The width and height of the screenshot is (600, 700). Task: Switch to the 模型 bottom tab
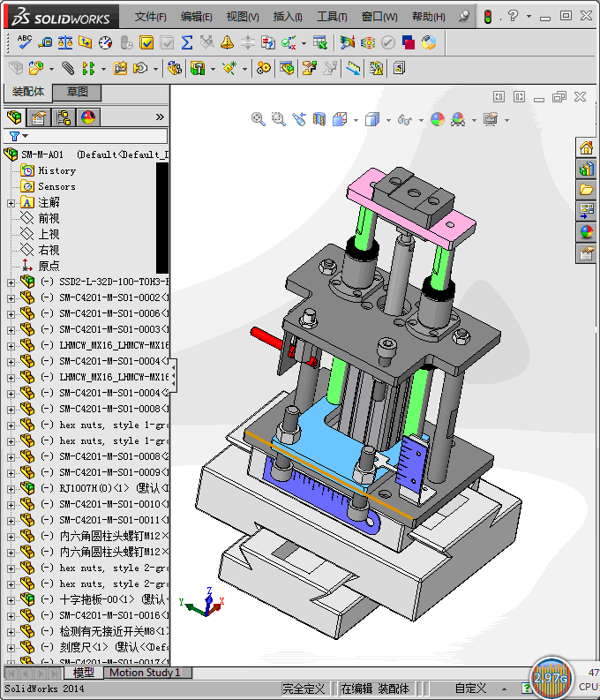point(84,673)
